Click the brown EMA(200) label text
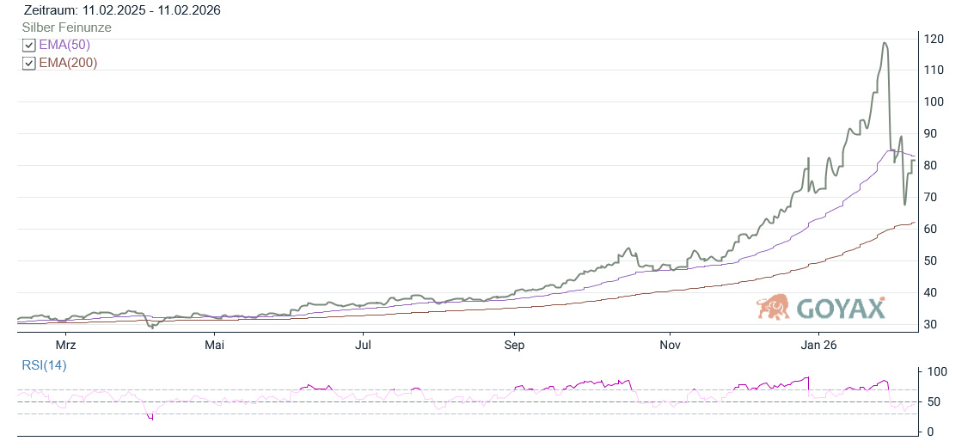Screen dimensions: 980x441 [x=68, y=63]
